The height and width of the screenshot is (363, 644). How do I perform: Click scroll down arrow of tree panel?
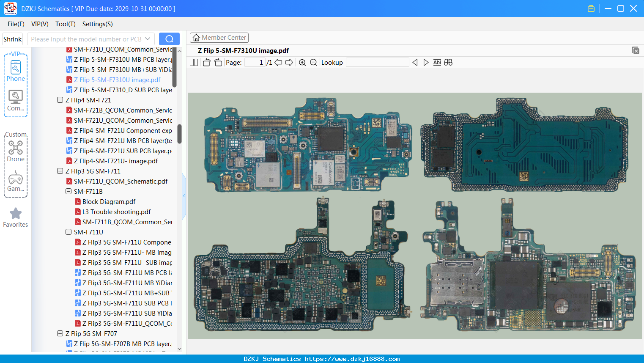(179, 349)
